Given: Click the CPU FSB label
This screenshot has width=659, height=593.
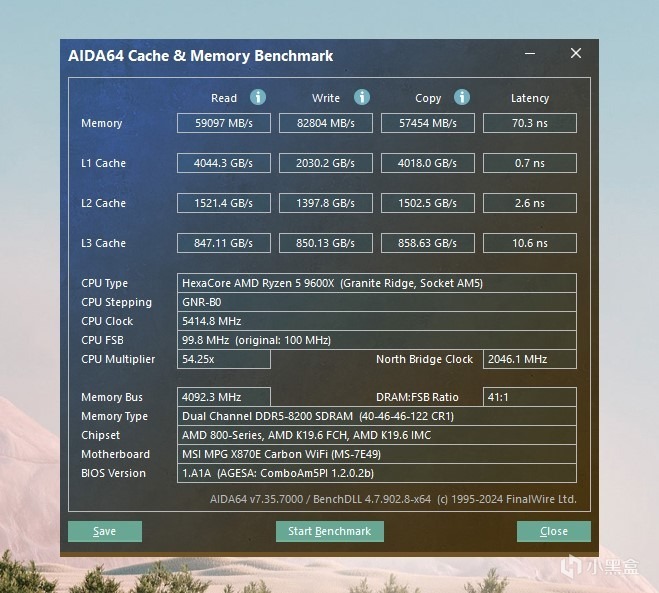Looking at the screenshot, I should 102,340.
